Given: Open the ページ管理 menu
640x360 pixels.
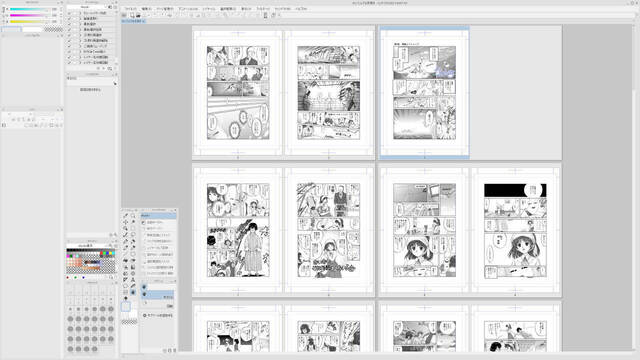Looking at the screenshot, I should (x=164, y=9).
